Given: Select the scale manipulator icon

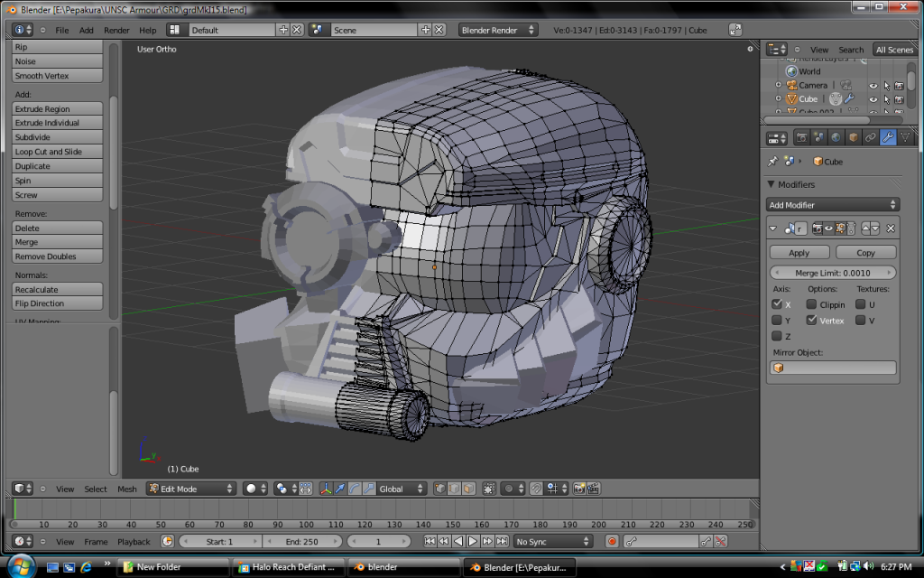Looking at the screenshot, I should (x=369, y=489).
